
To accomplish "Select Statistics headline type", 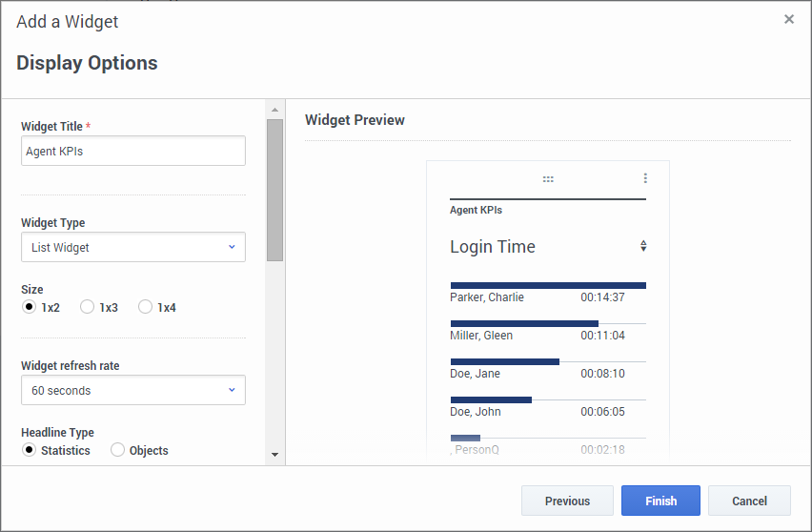I will coord(29,450).
